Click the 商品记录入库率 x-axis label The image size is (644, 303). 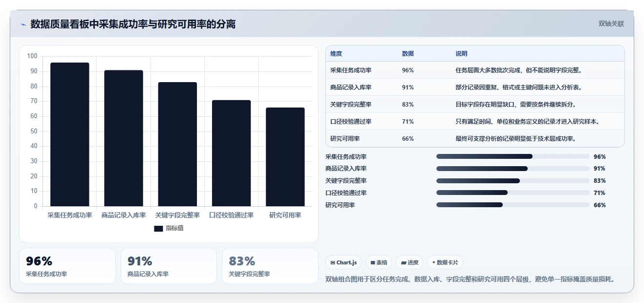point(124,216)
